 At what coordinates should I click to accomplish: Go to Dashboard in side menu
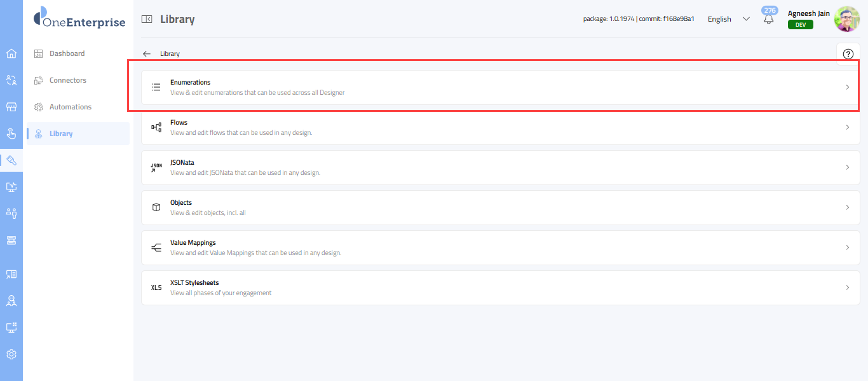67,53
